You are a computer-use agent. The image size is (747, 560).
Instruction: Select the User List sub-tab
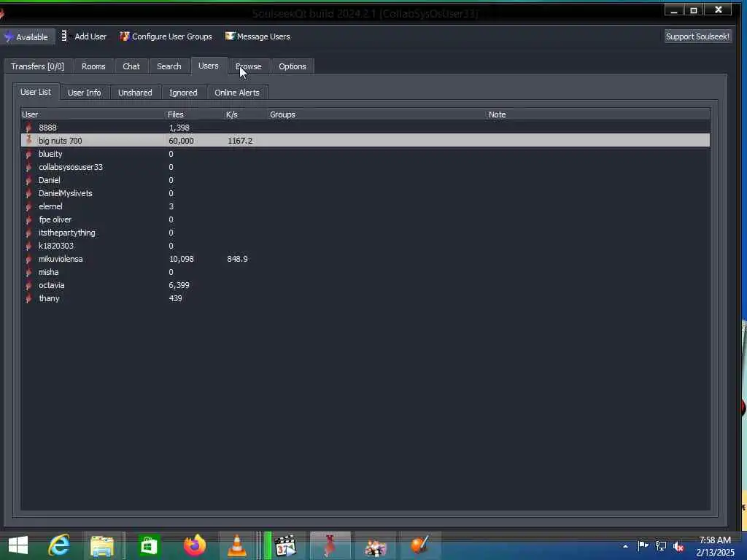click(x=36, y=92)
